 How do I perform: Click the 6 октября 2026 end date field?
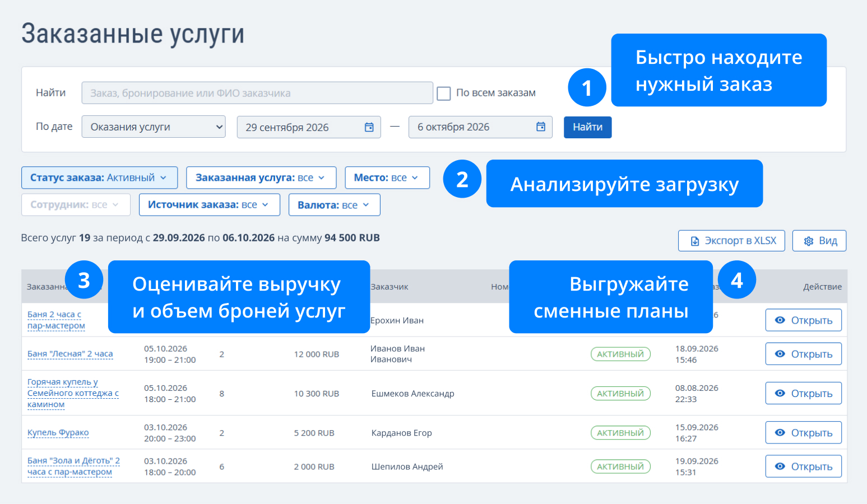point(480,127)
